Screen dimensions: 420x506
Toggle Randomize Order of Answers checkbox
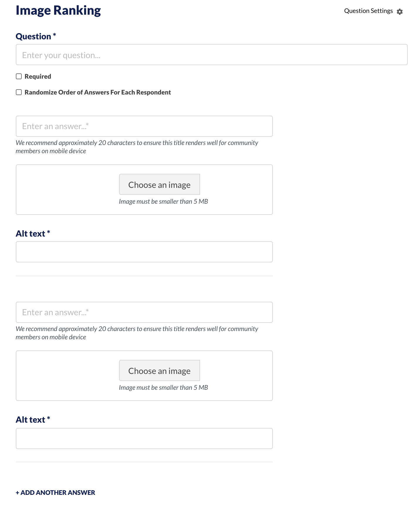19,92
